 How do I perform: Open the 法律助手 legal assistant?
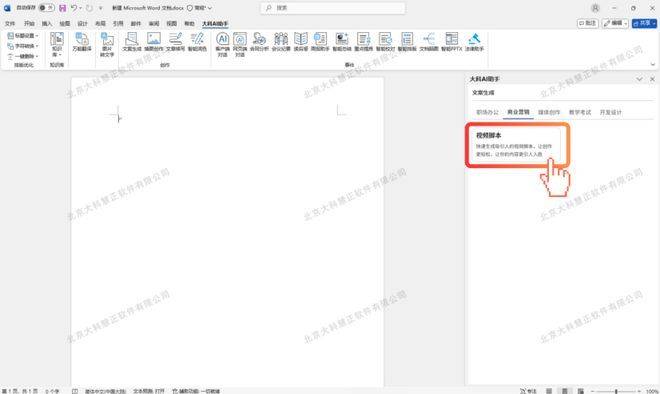(x=474, y=42)
